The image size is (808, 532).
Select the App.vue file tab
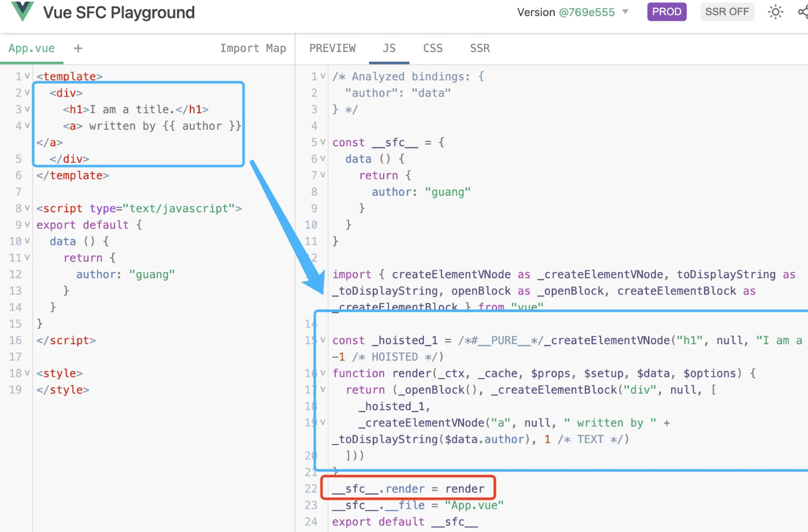click(x=32, y=48)
